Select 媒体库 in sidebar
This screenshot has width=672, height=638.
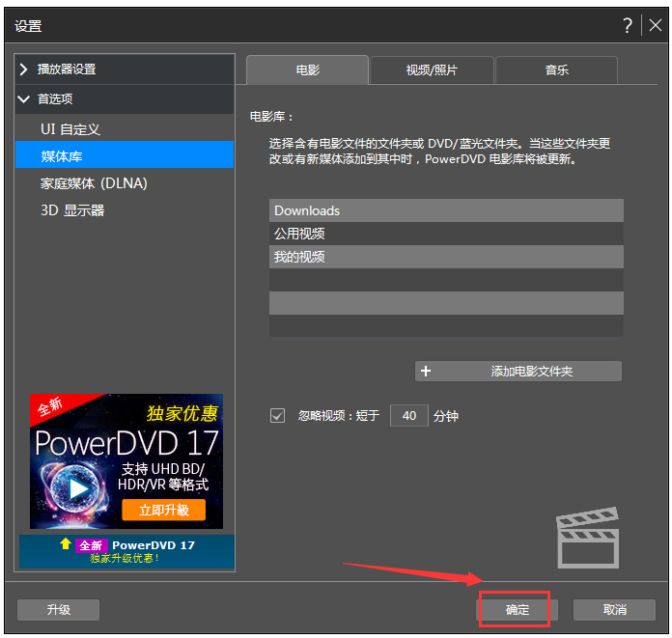[x=125, y=154]
